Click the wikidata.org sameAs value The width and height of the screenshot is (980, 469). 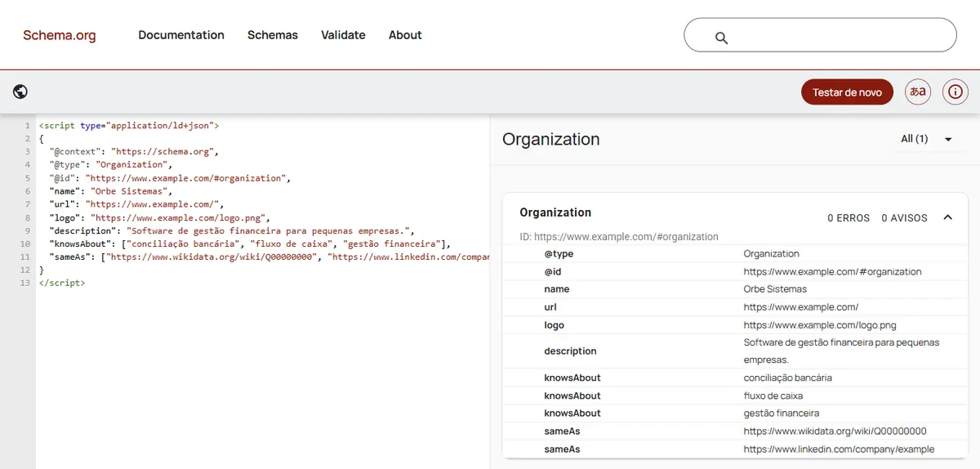point(835,431)
